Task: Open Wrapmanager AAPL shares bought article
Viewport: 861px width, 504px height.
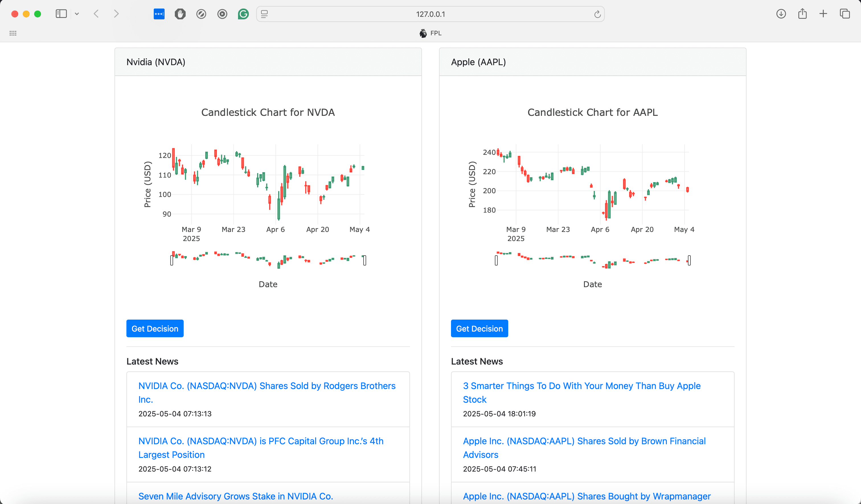Action: pyautogui.click(x=587, y=496)
